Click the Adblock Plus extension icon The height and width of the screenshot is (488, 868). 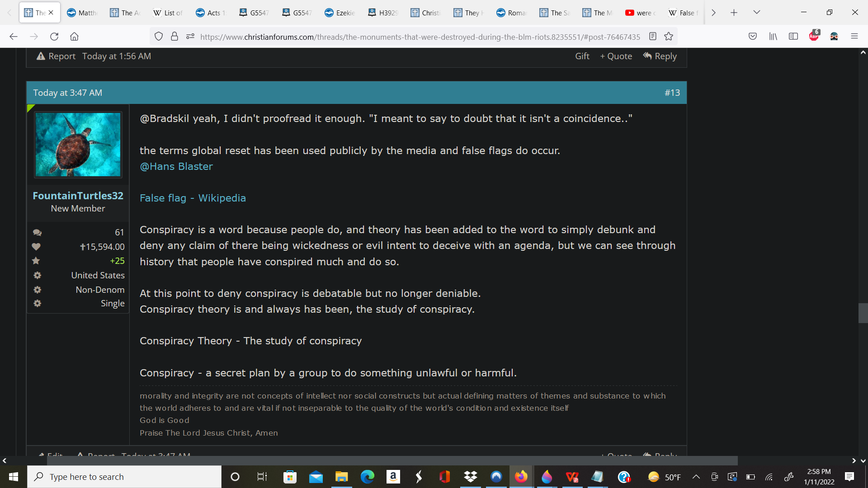point(814,36)
